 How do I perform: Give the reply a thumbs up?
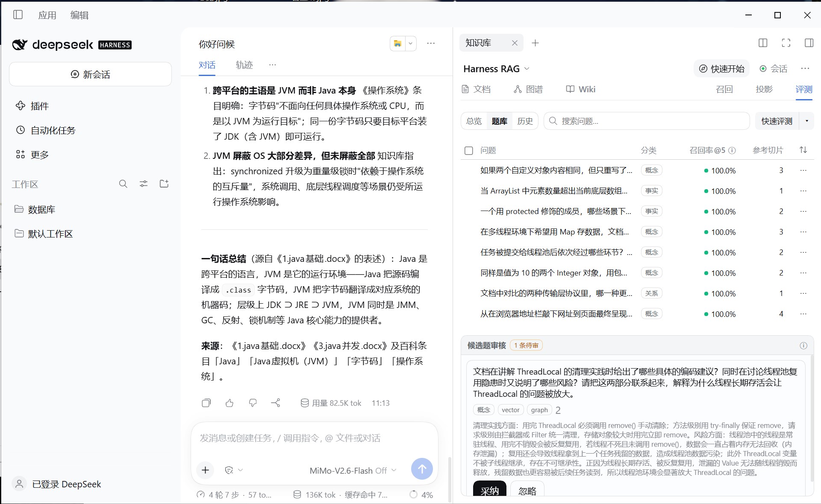230,403
